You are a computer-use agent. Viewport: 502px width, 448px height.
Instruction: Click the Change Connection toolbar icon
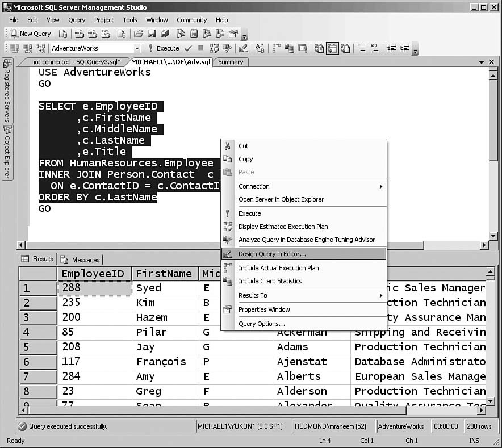[x=40, y=48]
